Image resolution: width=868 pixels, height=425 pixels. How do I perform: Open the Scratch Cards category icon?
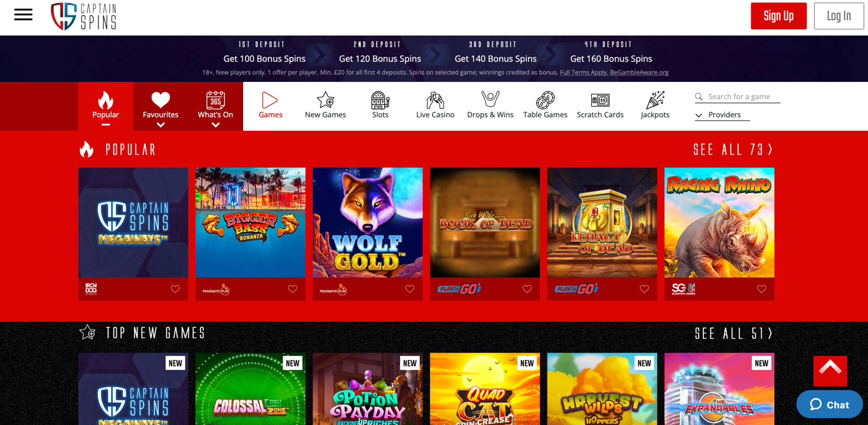[600, 100]
